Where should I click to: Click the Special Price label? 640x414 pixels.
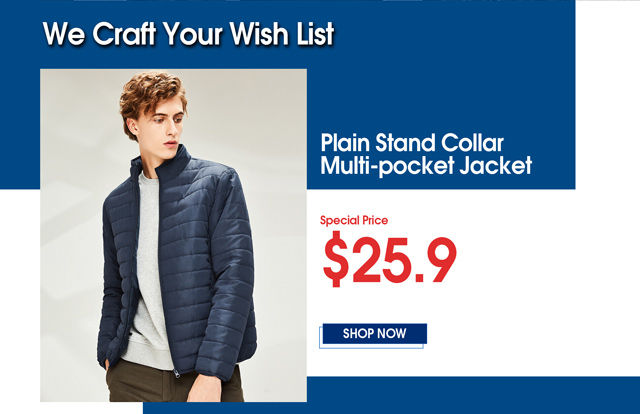pos(354,220)
